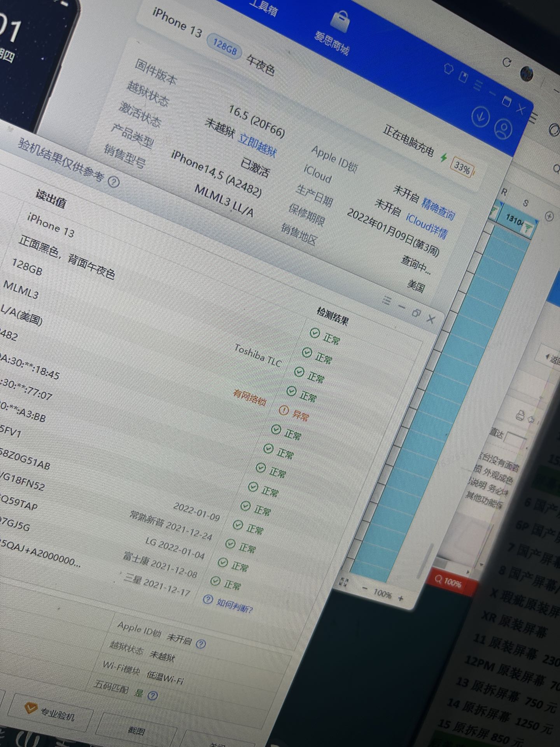Click the feedback note icon in title bar
560x747 pixels.
463,77
